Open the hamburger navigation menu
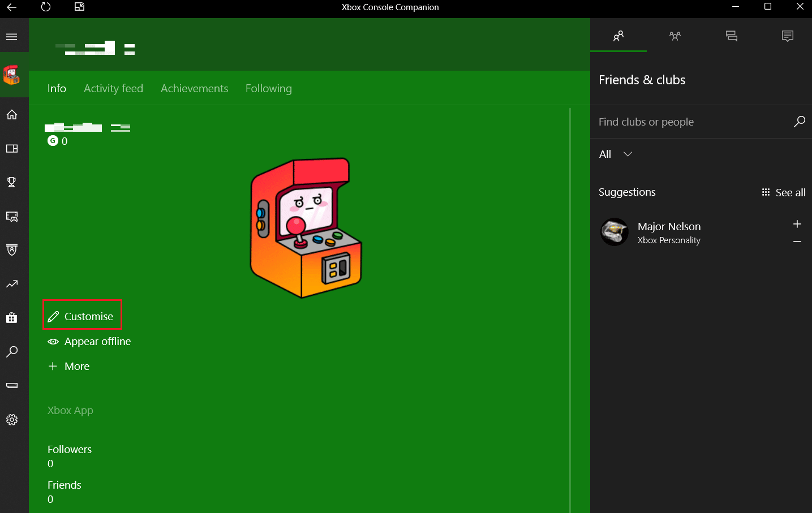Viewport: 812px width, 513px height. (12, 37)
